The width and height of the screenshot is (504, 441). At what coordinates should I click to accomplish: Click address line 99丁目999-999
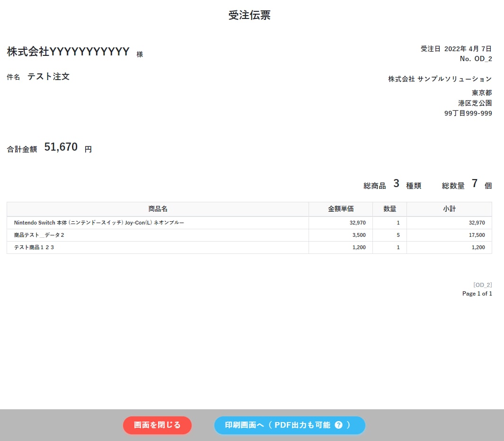tap(468, 113)
